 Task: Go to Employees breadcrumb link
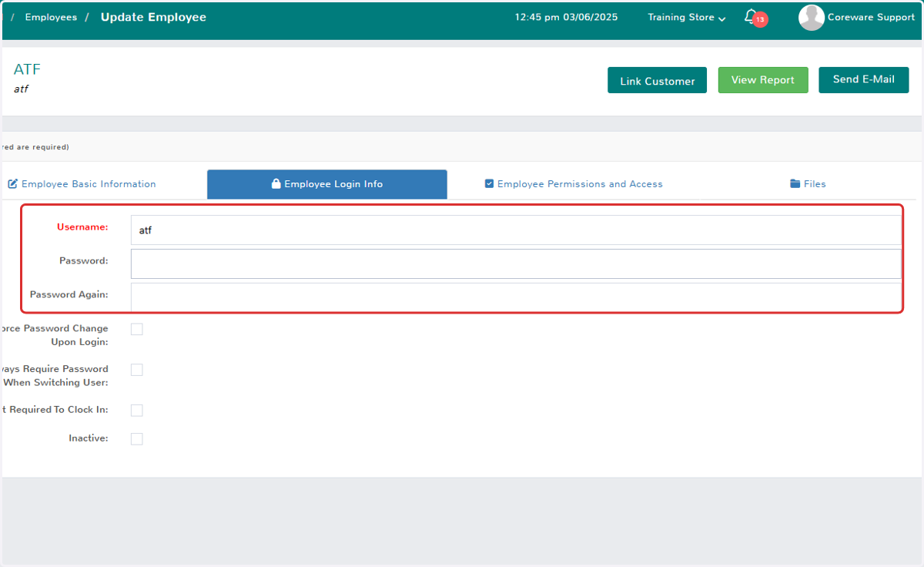(x=51, y=17)
